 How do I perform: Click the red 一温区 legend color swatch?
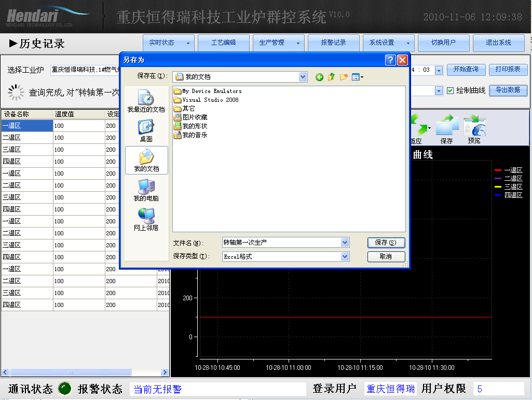499,170
